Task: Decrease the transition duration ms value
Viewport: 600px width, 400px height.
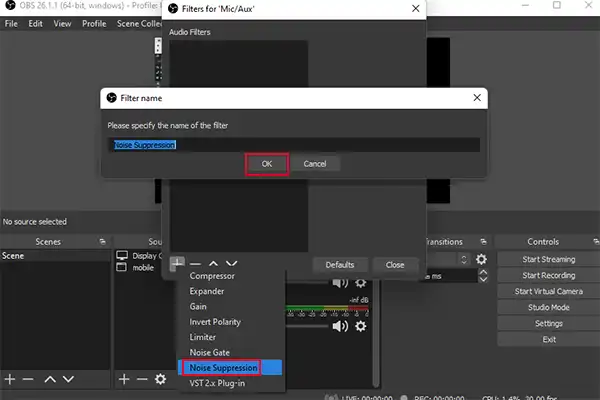Action: [x=483, y=279]
